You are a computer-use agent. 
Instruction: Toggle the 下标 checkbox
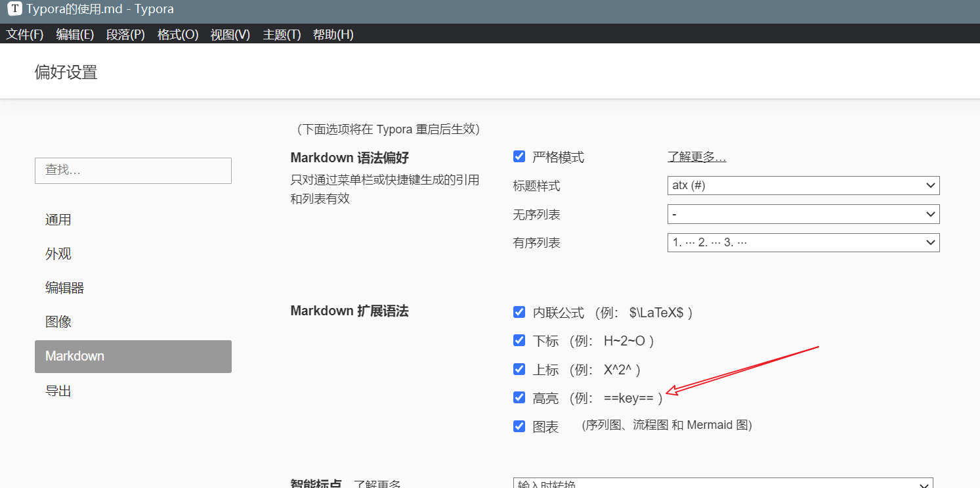(519, 340)
